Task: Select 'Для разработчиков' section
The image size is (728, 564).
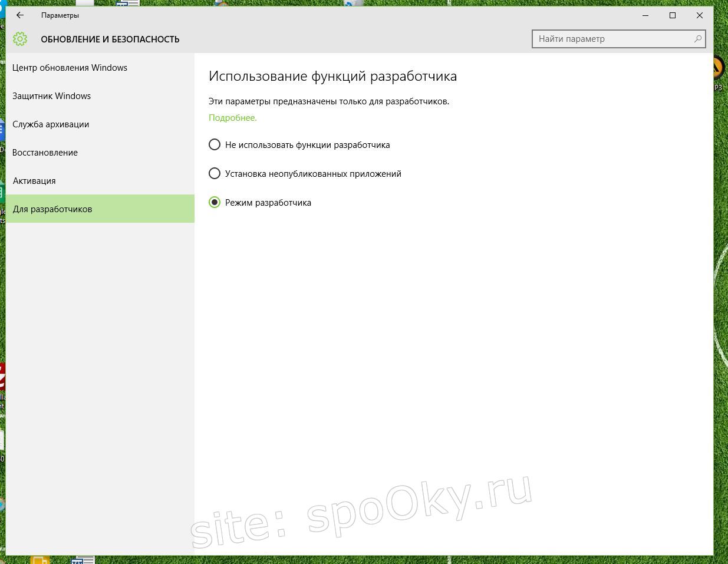Action: coord(100,209)
